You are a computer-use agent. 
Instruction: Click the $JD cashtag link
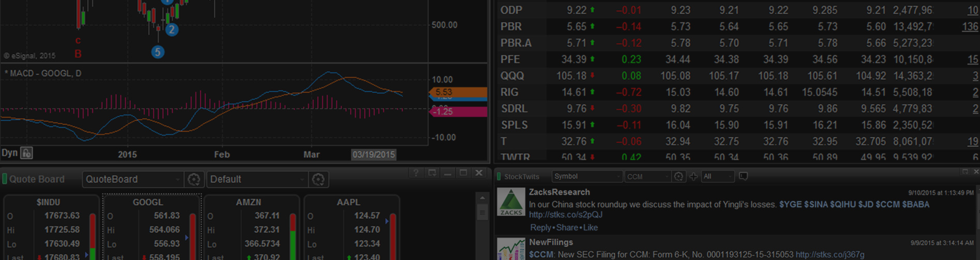point(865,204)
